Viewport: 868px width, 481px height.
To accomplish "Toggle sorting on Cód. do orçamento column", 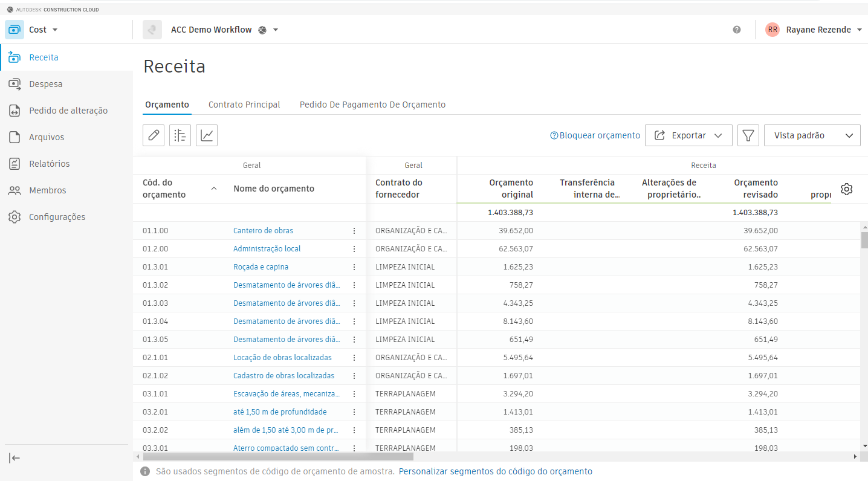I will [213, 189].
